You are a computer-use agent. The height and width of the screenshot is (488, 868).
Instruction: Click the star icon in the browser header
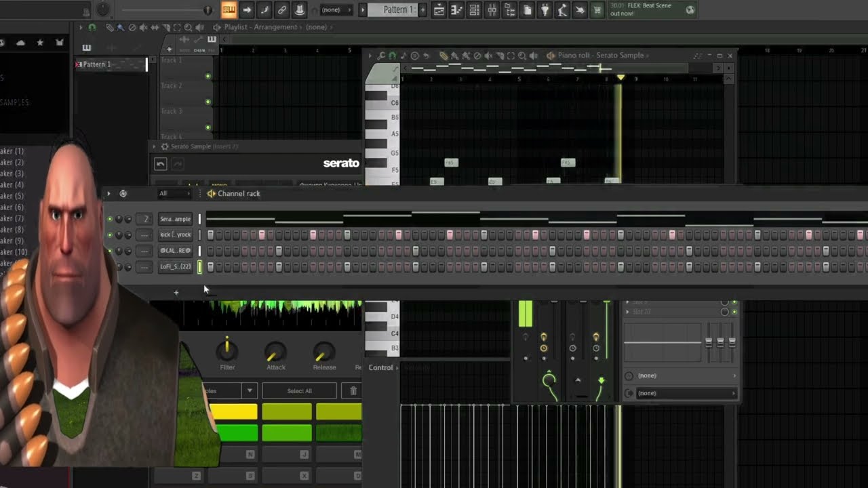(x=40, y=43)
